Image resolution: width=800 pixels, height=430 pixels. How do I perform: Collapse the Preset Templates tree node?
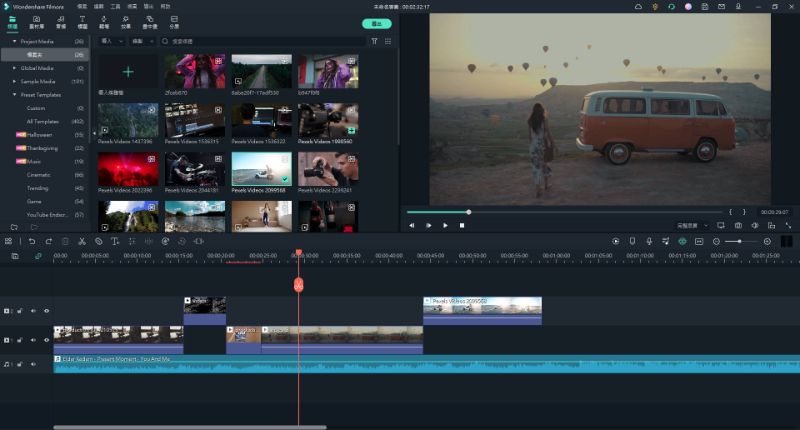[x=14, y=95]
